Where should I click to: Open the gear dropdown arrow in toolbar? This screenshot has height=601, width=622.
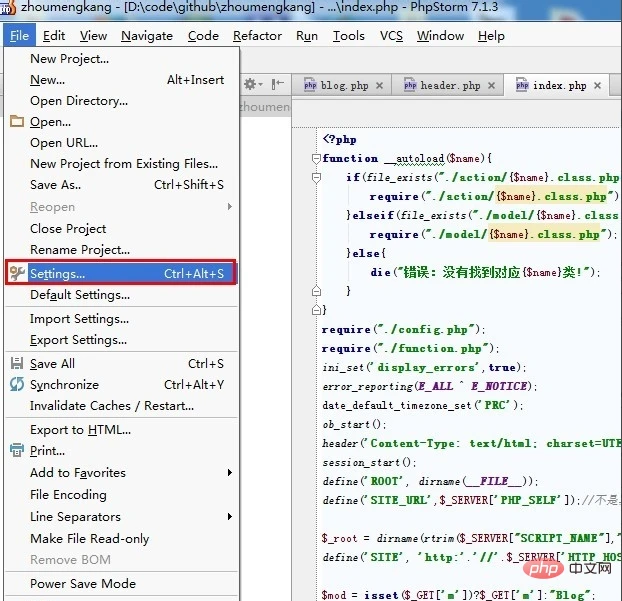pos(260,84)
